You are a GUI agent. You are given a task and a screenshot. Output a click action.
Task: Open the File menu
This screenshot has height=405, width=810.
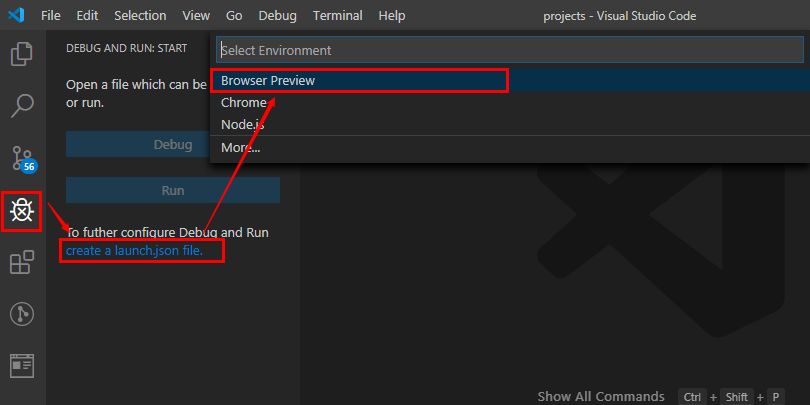[51, 16]
